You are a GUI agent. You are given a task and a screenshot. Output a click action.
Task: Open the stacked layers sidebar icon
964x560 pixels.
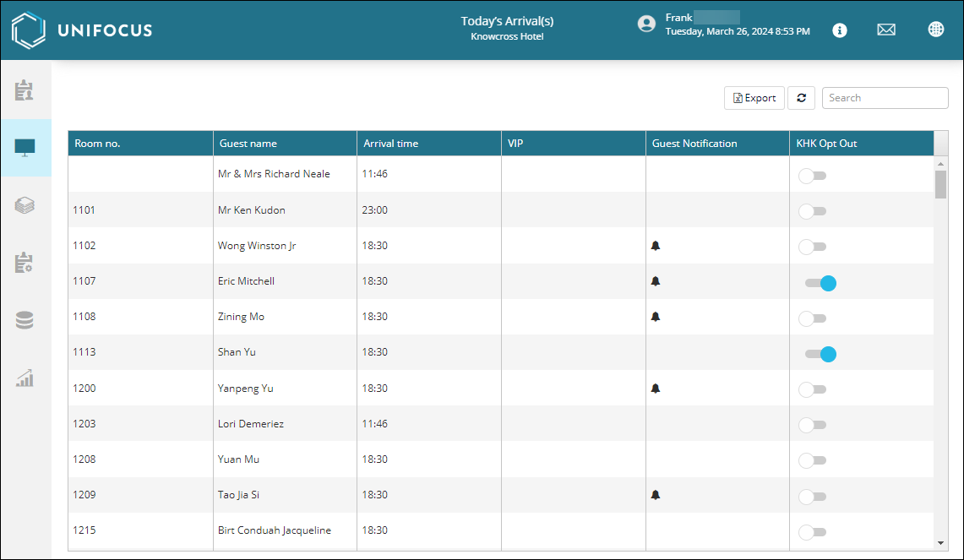pyautogui.click(x=25, y=205)
